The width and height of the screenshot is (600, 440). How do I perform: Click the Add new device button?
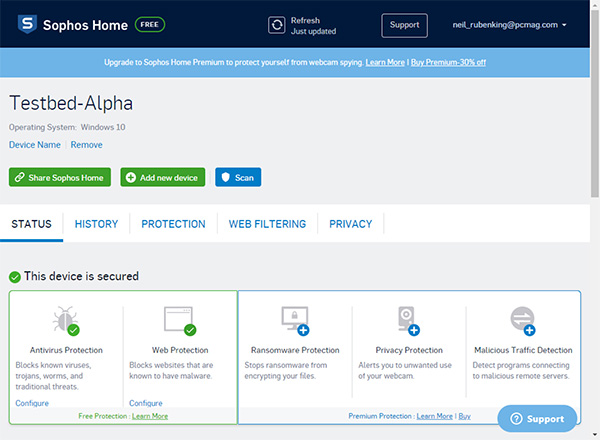click(162, 177)
